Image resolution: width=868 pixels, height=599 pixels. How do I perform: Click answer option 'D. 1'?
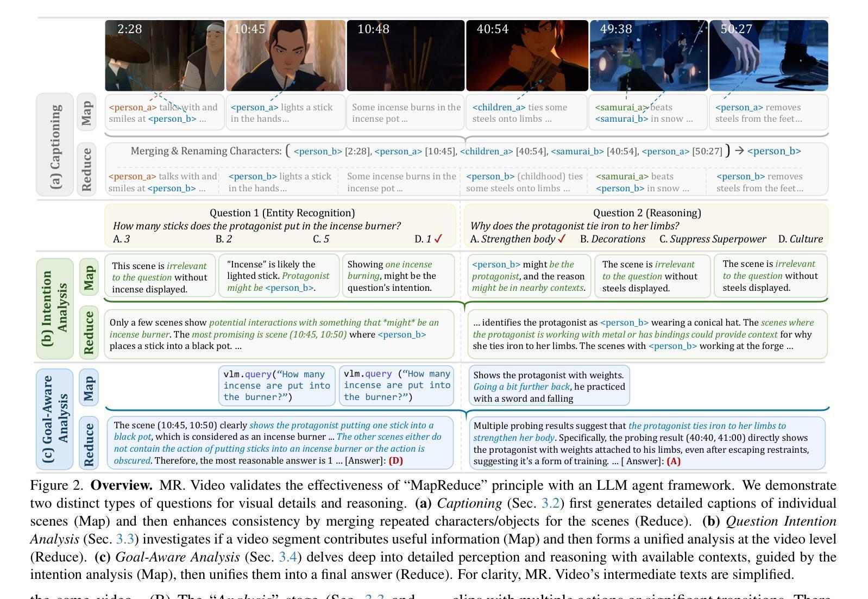pos(423,239)
